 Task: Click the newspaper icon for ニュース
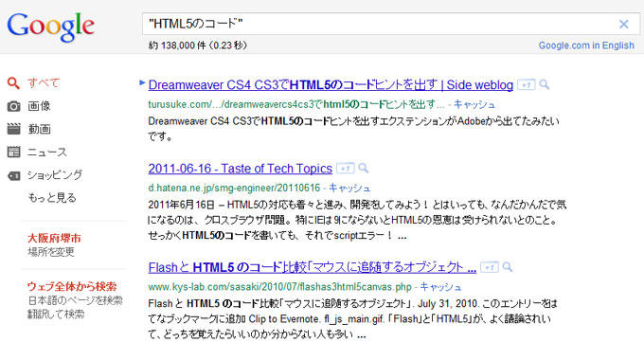tap(13, 153)
